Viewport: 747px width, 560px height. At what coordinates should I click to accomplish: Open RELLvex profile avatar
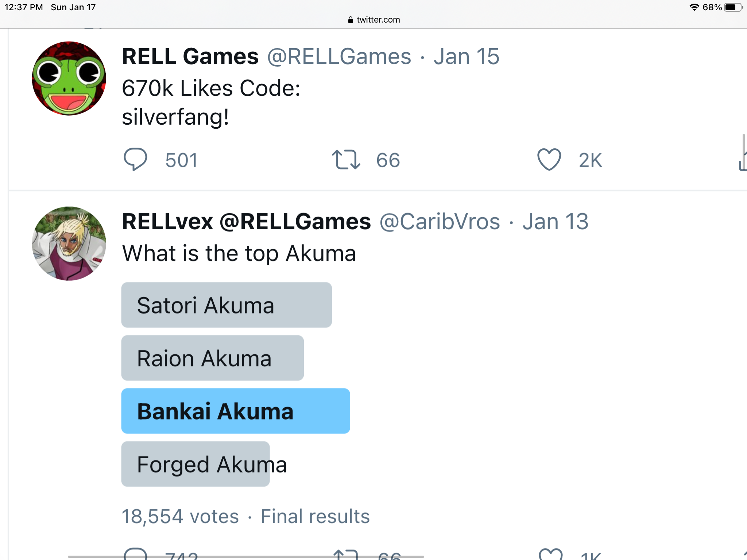point(69,244)
